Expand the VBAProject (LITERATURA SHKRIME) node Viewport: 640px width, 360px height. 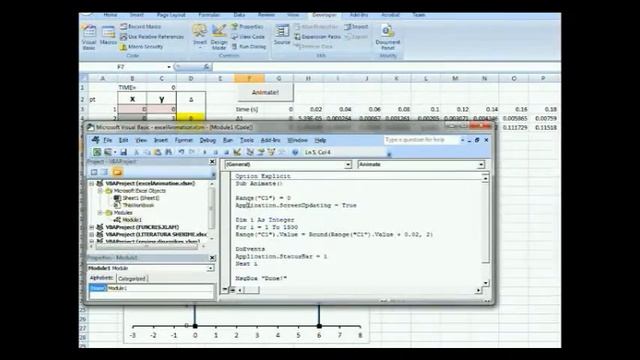pyautogui.click(x=92, y=235)
